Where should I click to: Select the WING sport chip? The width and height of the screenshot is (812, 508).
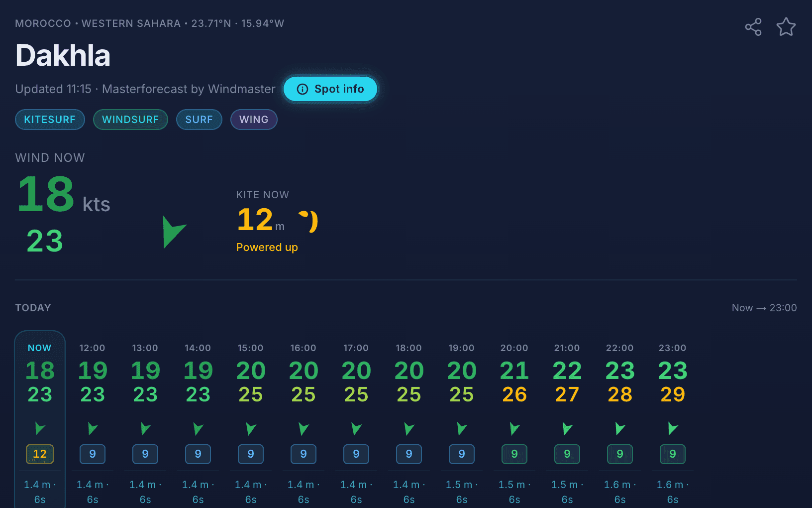coord(254,120)
